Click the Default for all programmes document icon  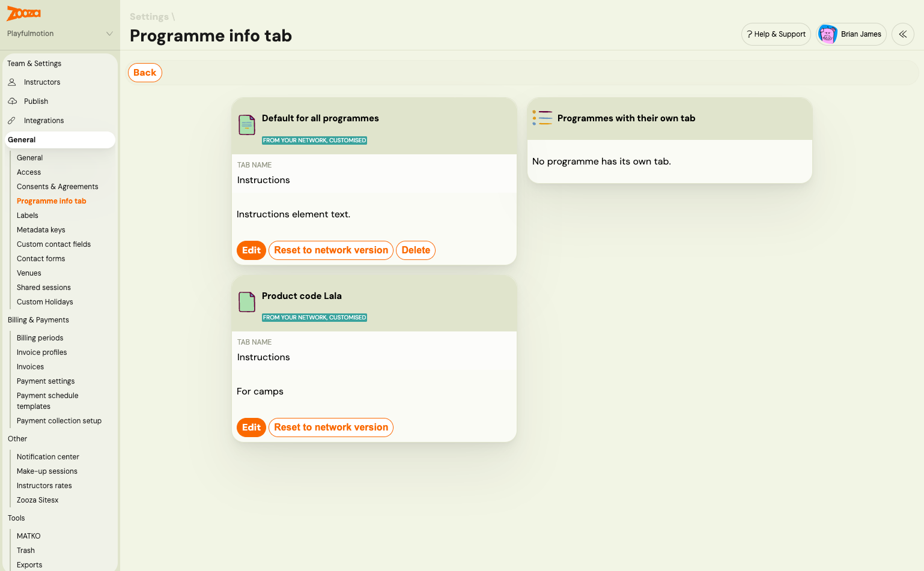pos(247,125)
